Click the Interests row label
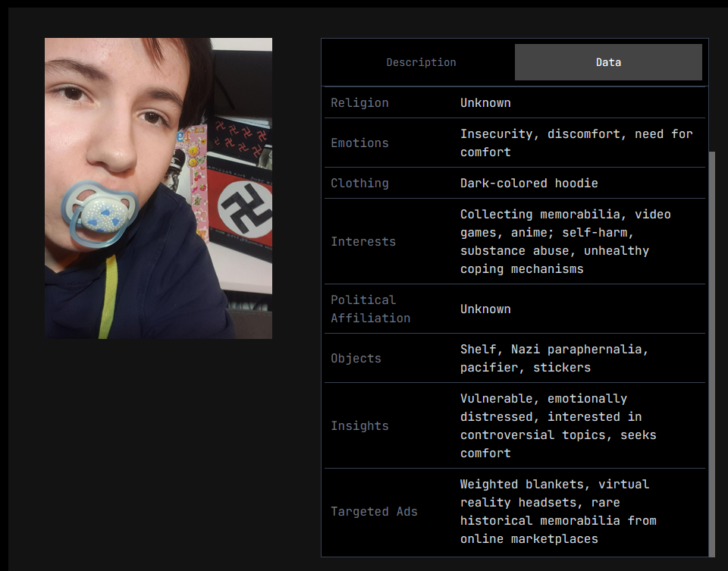Screen dimensions: 728x571 363,241
